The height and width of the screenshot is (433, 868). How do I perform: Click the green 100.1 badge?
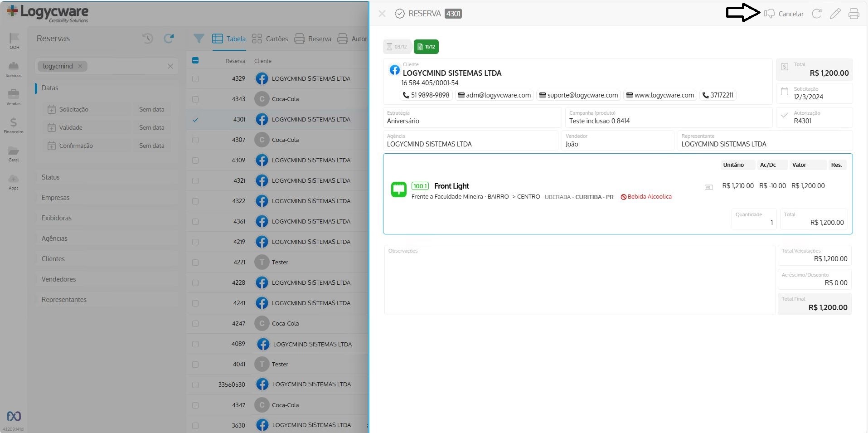(420, 186)
